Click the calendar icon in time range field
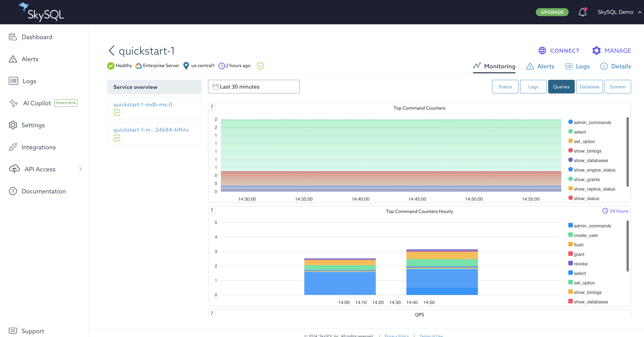Image resolution: width=644 pixels, height=337 pixels. [x=215, y=87]
